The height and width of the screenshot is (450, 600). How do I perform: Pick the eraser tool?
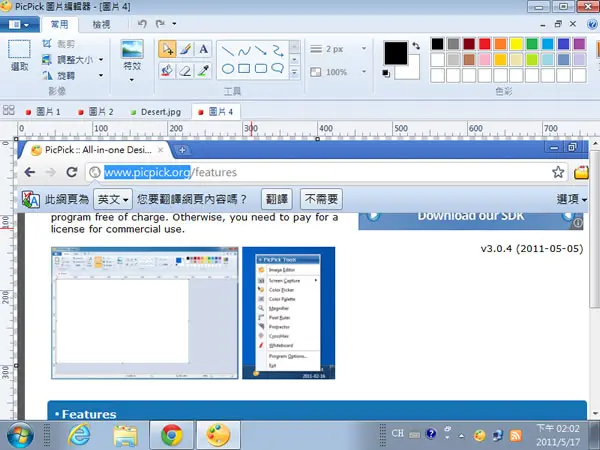pyautogui.click(x=186, y=71)
